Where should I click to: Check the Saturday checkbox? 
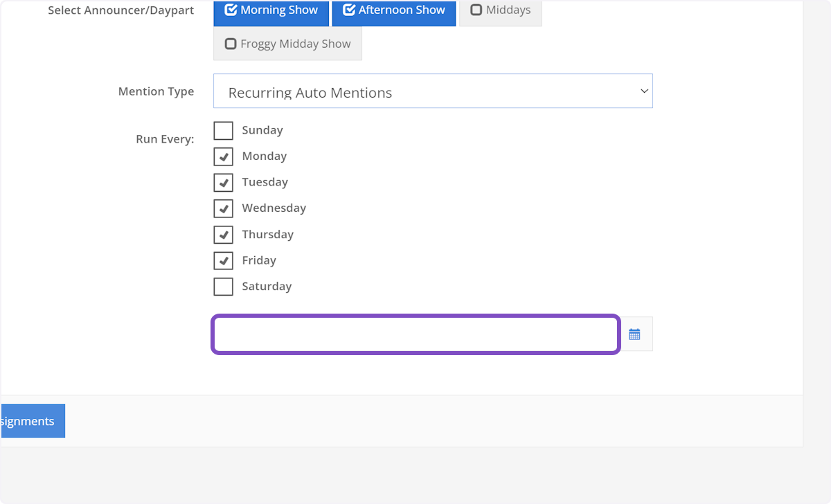[223, 286]
